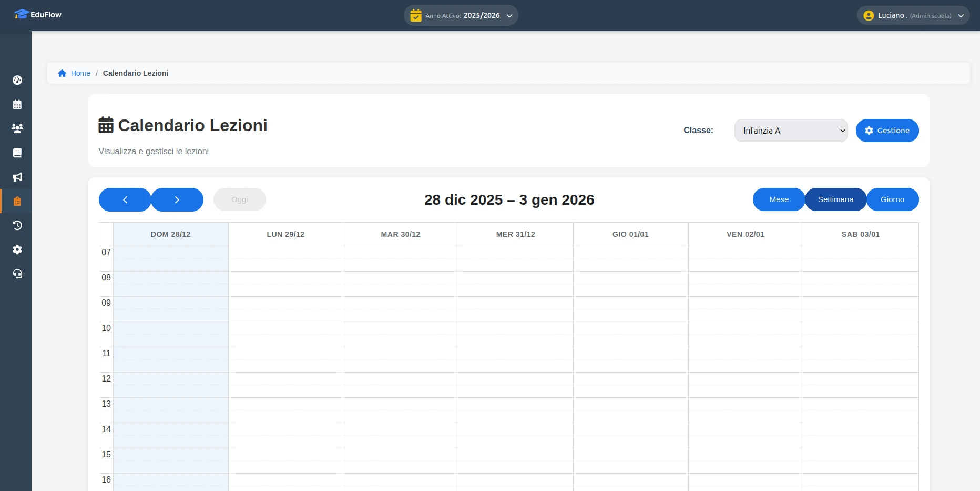The height and width of the screenshot is (491, 980).
Task: Click the GIO 01/01 column header
Action: [x=630, y=234]
